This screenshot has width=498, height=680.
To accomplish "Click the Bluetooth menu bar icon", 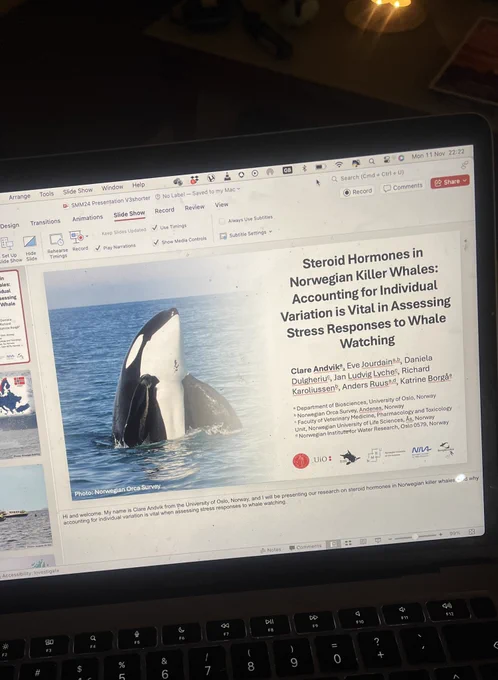I will (304, 168).
